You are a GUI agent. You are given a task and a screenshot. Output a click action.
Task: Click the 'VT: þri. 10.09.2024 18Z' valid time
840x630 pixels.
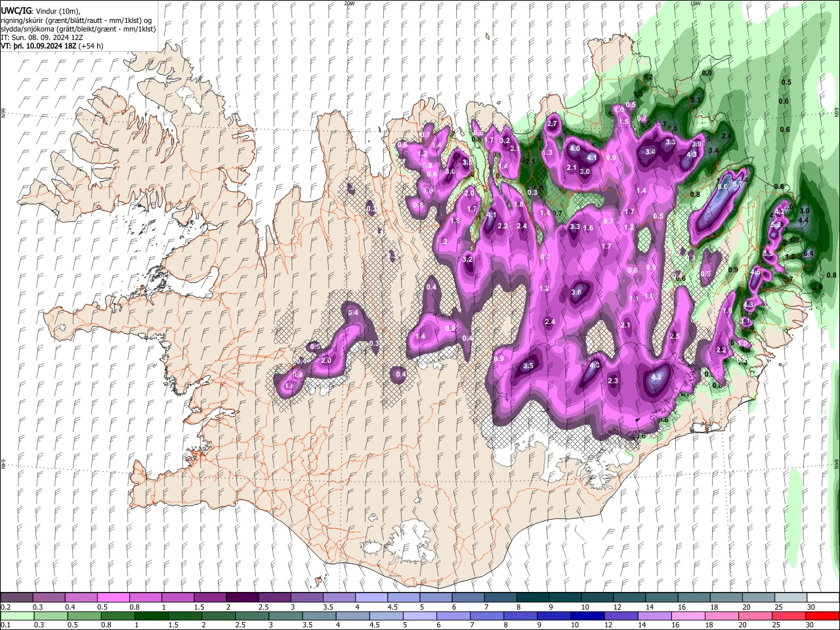39,47
